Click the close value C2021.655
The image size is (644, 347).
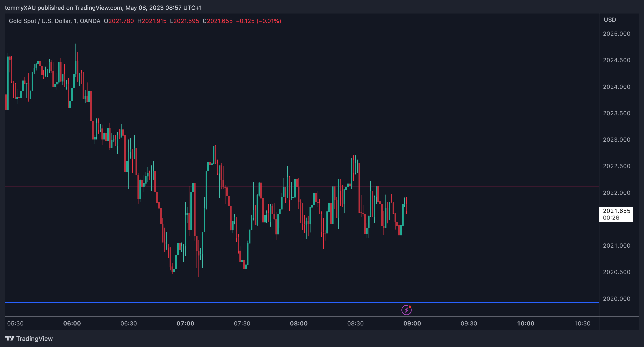coord(218,21)
